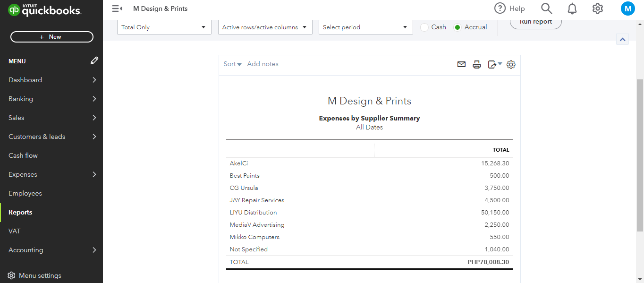This screenshot has height=283, width=644.
Task: Click the Run report button
Action: coord(535,22)
